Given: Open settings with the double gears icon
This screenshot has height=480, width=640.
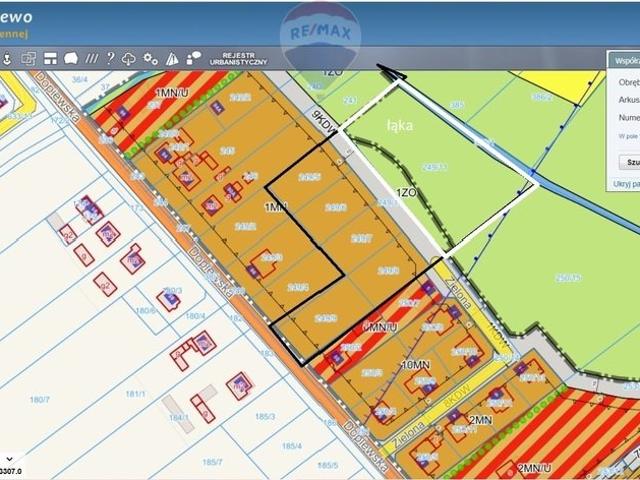Looking at the screenshot, I should 150,59.
